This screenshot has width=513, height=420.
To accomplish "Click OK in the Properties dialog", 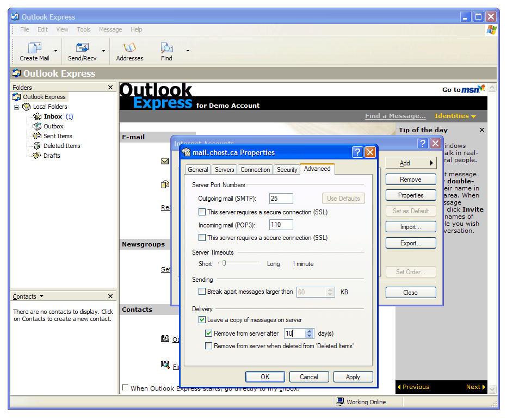I will click(265, 377).
